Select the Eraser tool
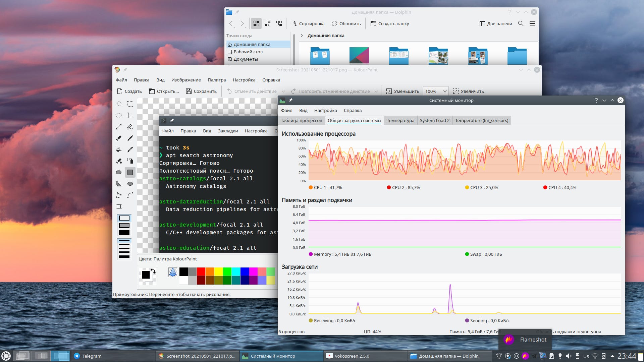The width and height of the screenshot is (644, 362). 119,138
